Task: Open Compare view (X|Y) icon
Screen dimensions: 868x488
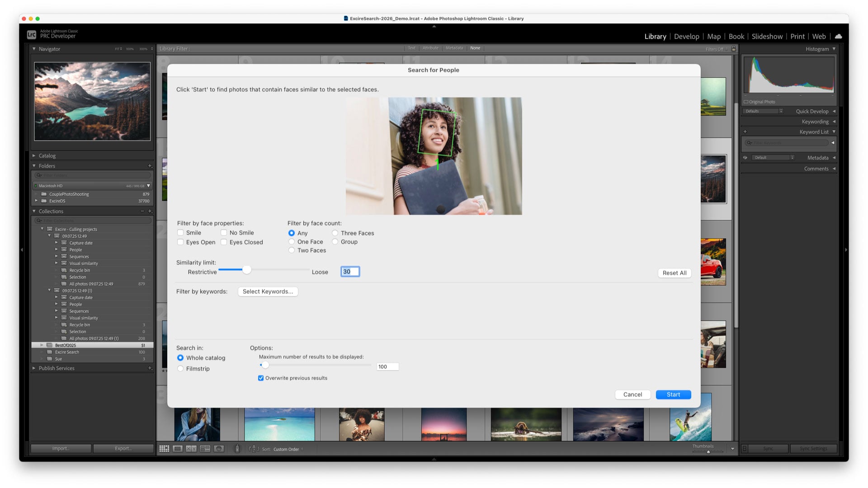Action: coord(191,449)
